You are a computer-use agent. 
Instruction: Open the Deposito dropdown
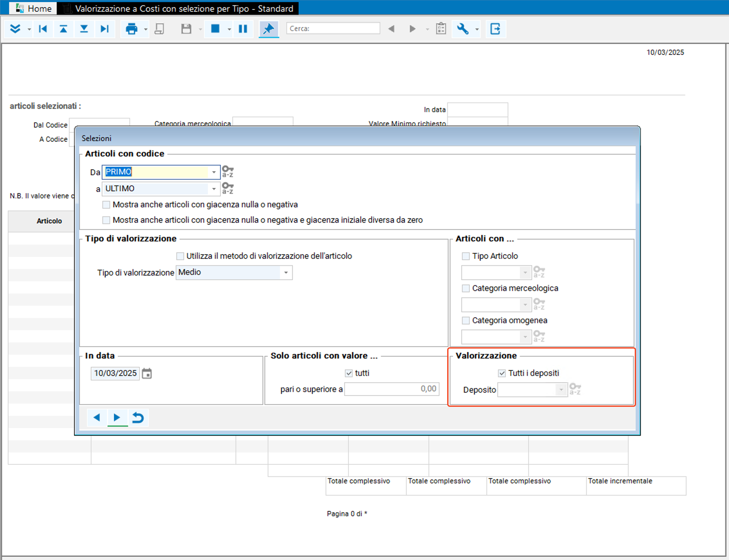pyautogui.click(x=561, y=390)
